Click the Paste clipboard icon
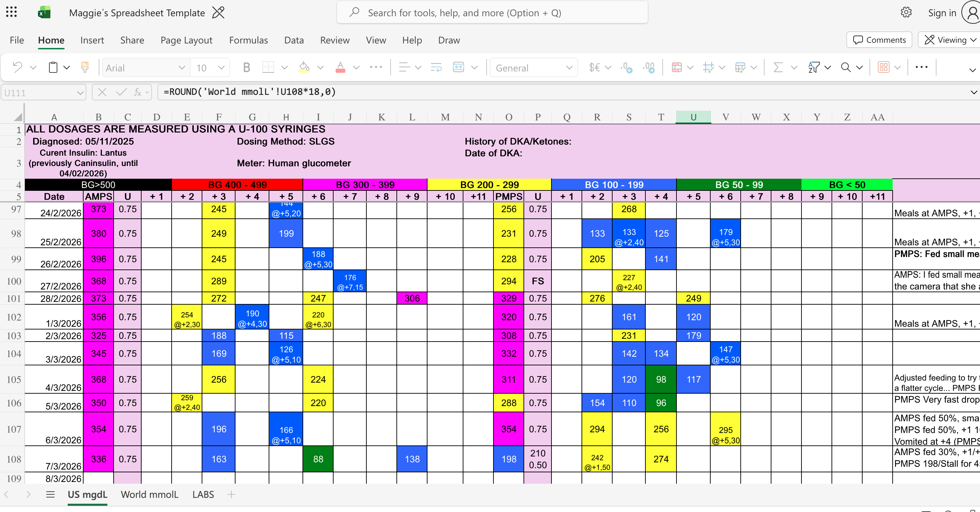Image resolution: width=980 pixels, height=512 pixels. pyautogui.click(x=53, y=68)
